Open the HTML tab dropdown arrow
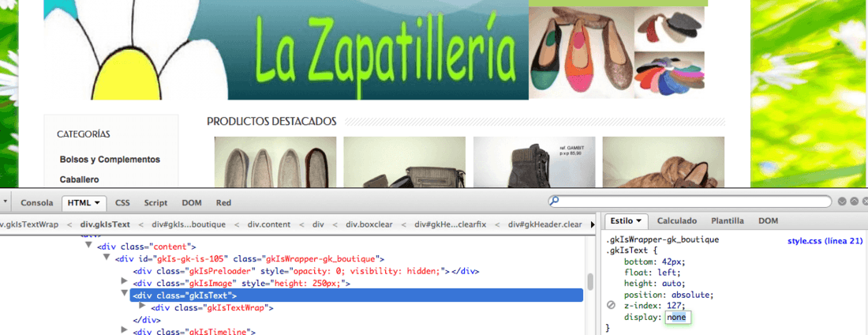 tap(97, 203)
